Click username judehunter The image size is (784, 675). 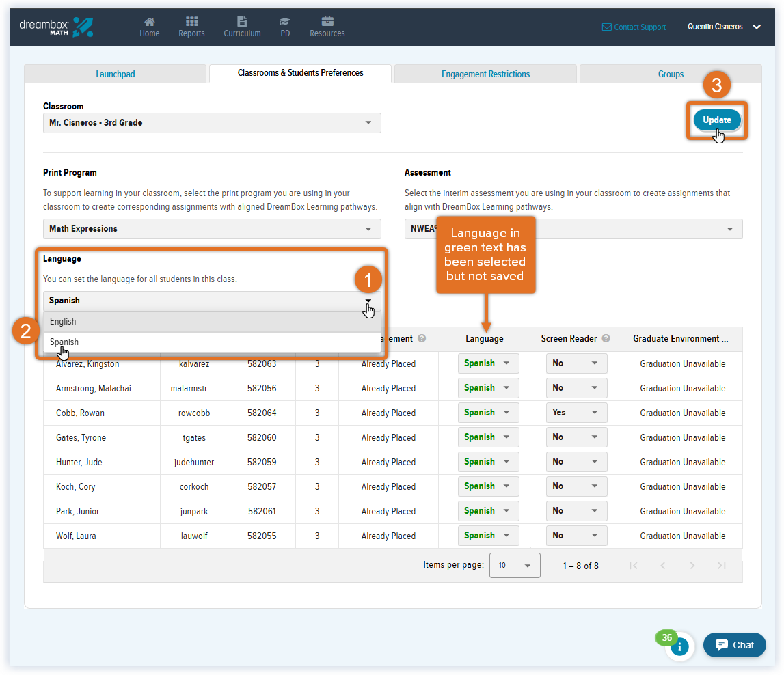194,462
